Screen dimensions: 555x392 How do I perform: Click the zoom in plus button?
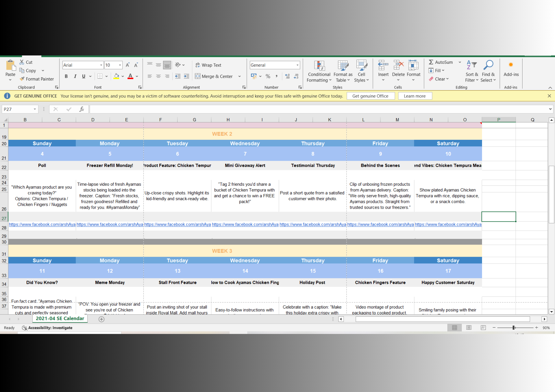536,328
